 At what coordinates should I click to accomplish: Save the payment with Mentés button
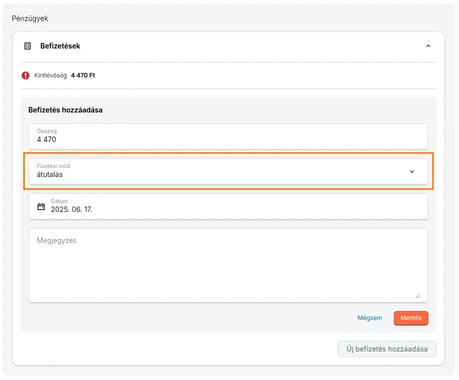411,318
